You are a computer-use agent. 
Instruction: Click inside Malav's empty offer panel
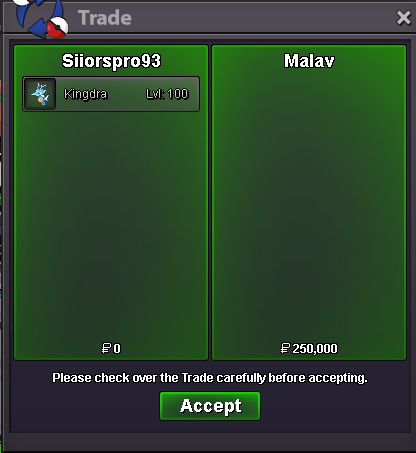[309, 207]
